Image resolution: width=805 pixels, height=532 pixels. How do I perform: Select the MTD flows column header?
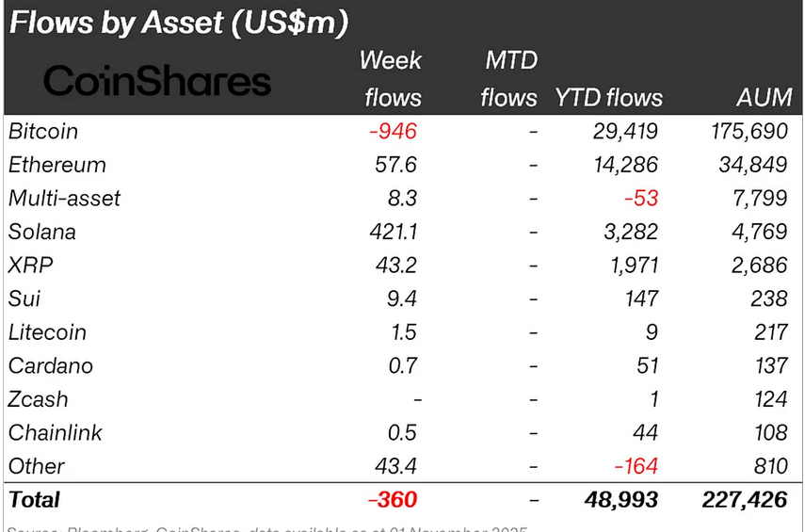click(x=508, y=79)
